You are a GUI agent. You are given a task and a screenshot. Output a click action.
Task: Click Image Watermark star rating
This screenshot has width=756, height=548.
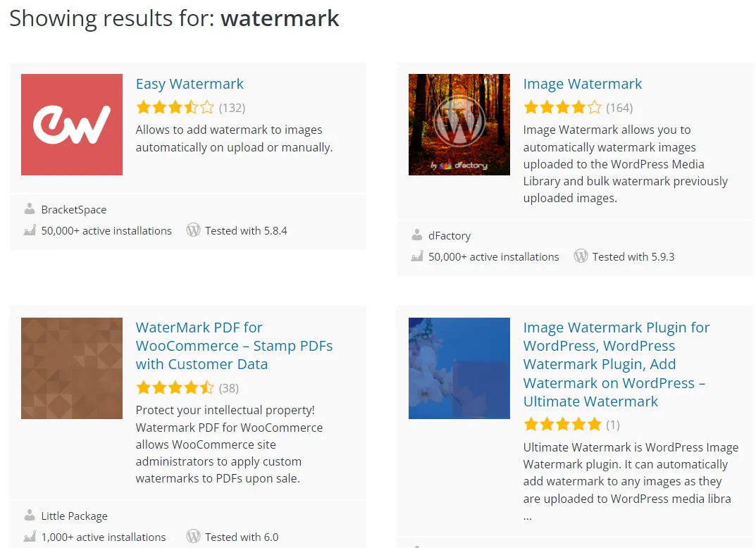(562, 108)
